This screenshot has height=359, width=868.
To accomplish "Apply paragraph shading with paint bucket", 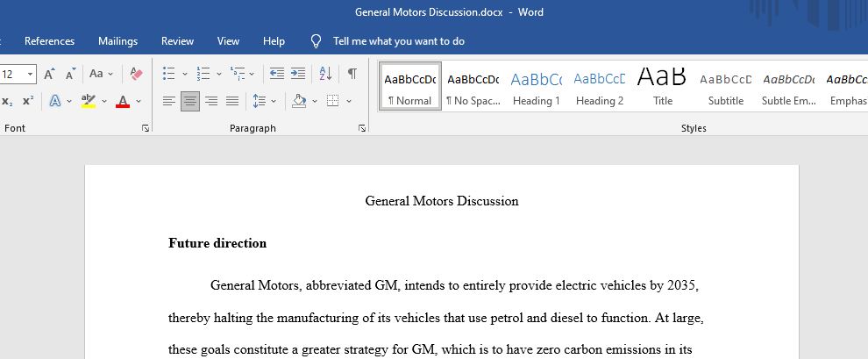I will coord(299,101).
